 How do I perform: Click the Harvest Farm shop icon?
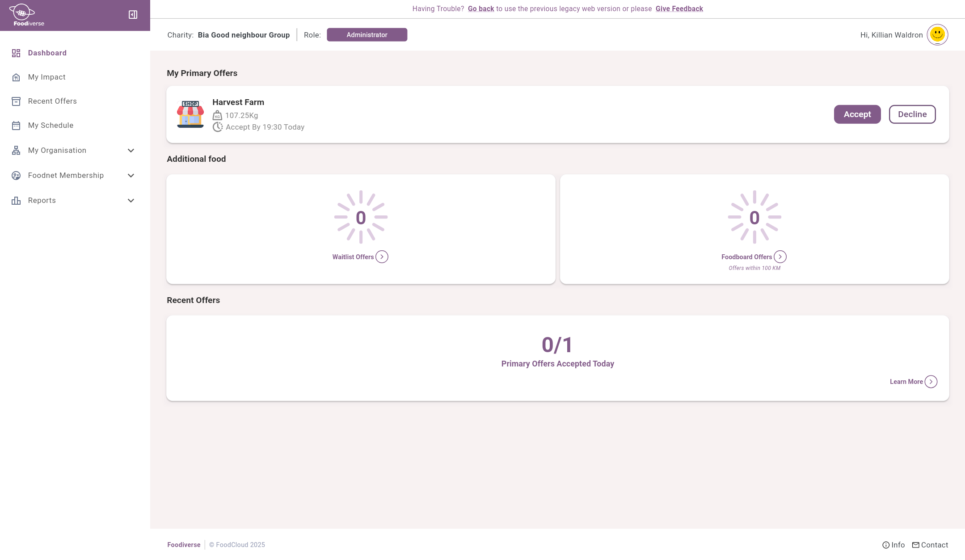(190, 114)
